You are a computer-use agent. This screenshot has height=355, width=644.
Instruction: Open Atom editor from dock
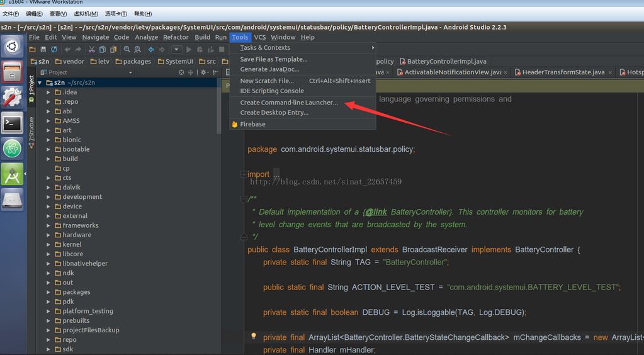pyautogui.click(x=12, y=149)
